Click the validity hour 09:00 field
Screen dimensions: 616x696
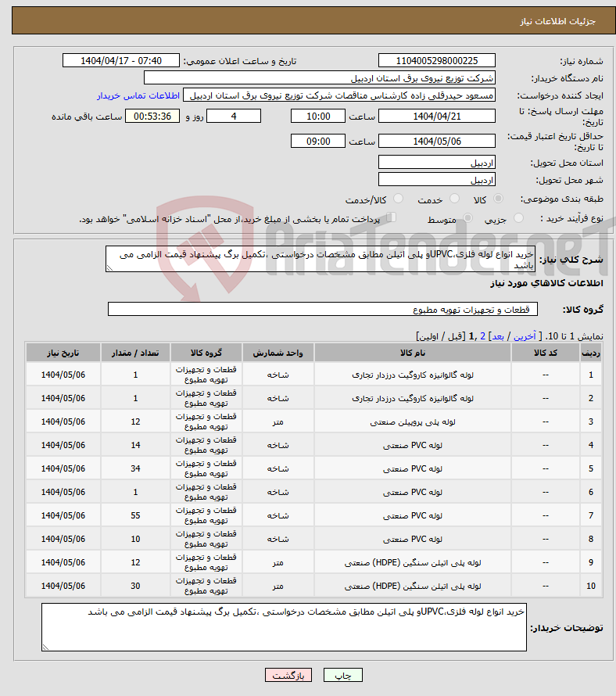(317, 141)
